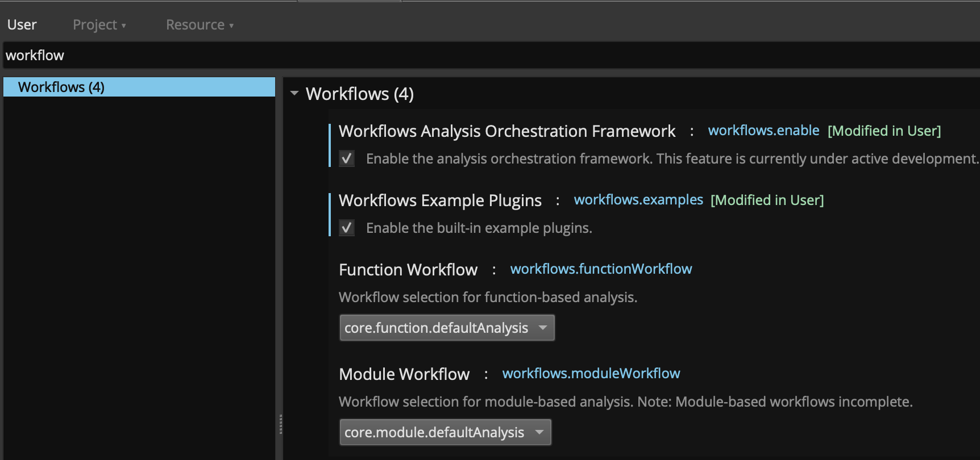Click '[Modified in User]' next to workflows.examples
The image size is (980, 460).
pos(767,200)
